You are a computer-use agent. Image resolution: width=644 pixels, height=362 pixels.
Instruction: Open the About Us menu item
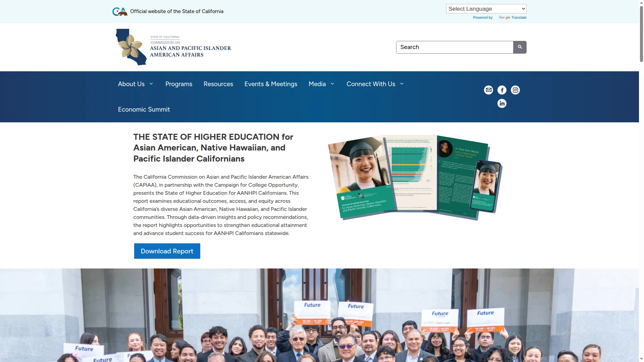[x=131, y=84]
